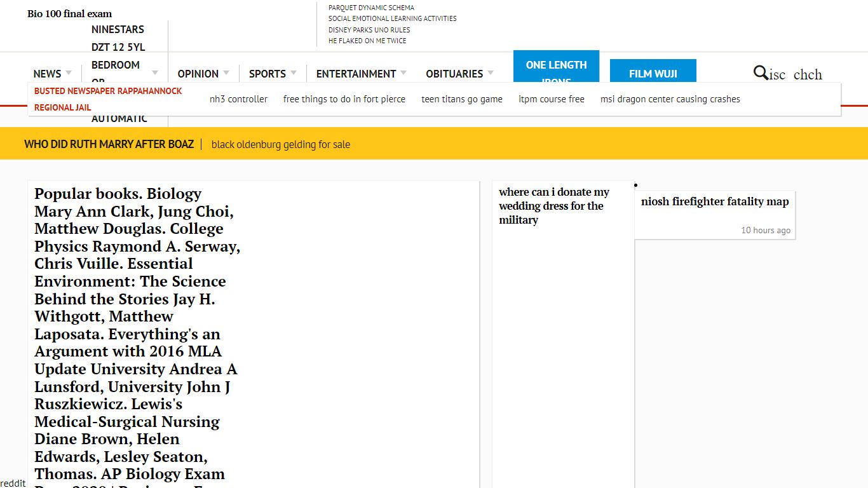The width and height of the screenshot is (868, 488).
Task: Expand the NEWS dropdown arrow
Action: [x=69, y=73]
